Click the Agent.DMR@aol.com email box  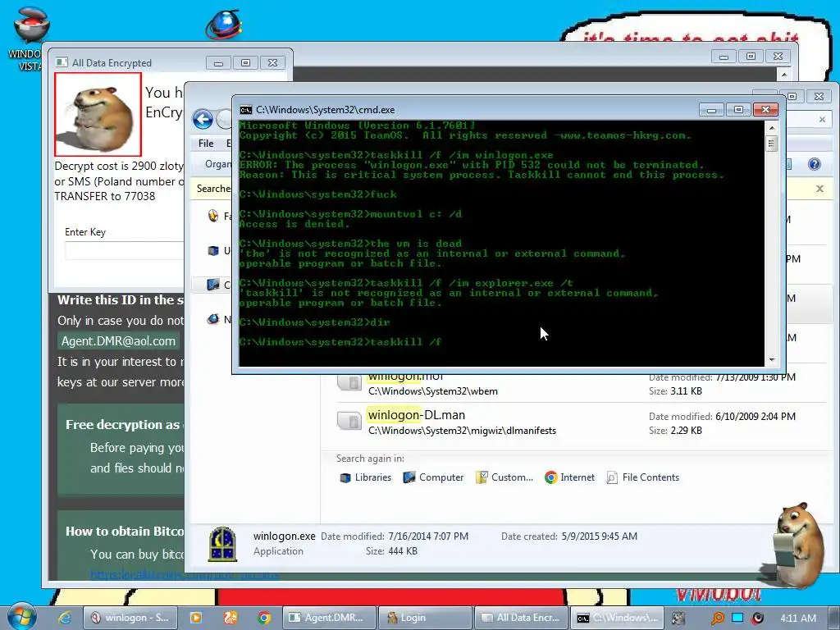118,341
